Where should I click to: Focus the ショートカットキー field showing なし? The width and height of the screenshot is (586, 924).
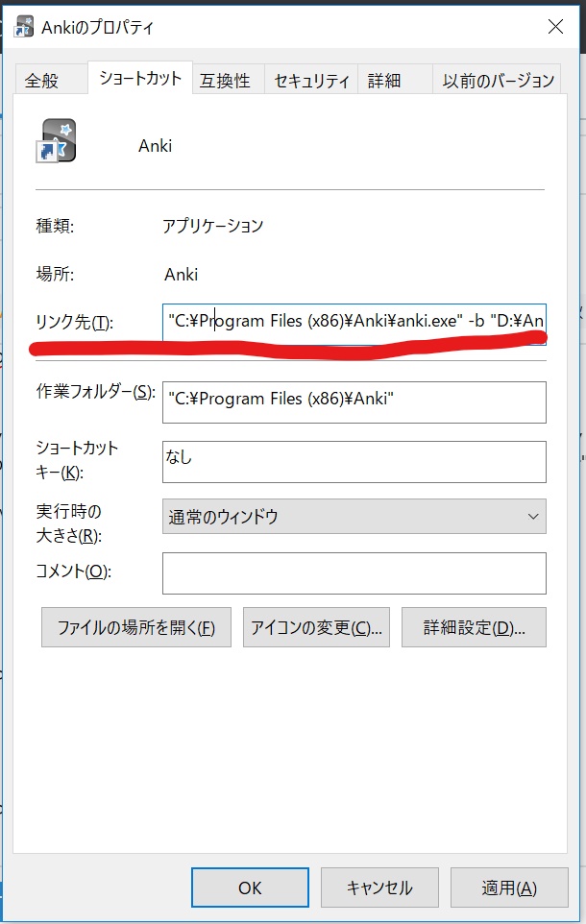point(354,462)
